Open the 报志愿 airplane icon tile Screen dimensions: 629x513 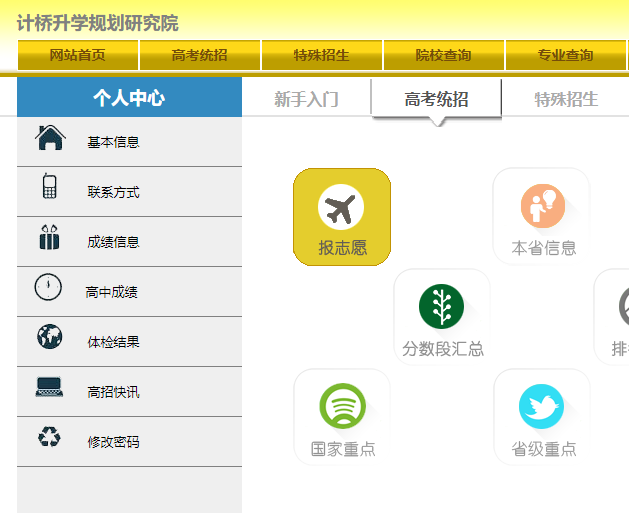[x=342, y=217]
